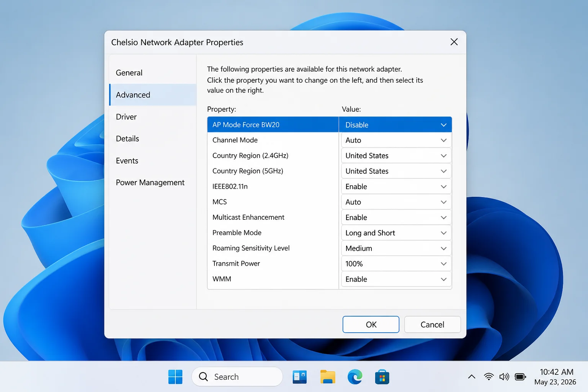Expand the IEEE802.11n value dropdown
Image resolution: width=588 pixels, height=392 pixels.
[396, 186]
